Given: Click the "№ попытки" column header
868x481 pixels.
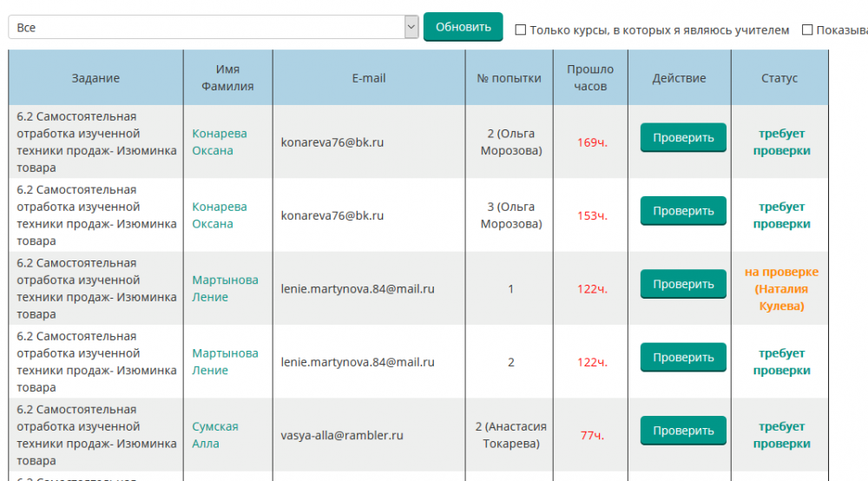Looking at the screenshot, I should point(509,78).
